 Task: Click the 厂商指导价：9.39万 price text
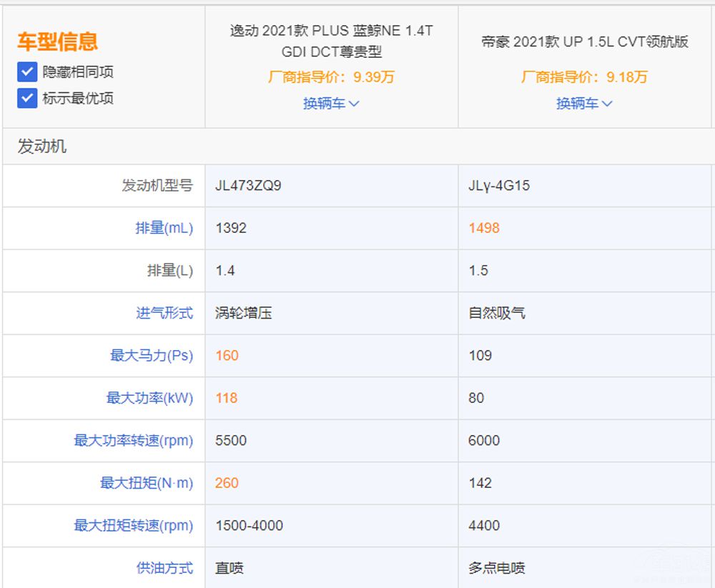click(x=331, y=76)
